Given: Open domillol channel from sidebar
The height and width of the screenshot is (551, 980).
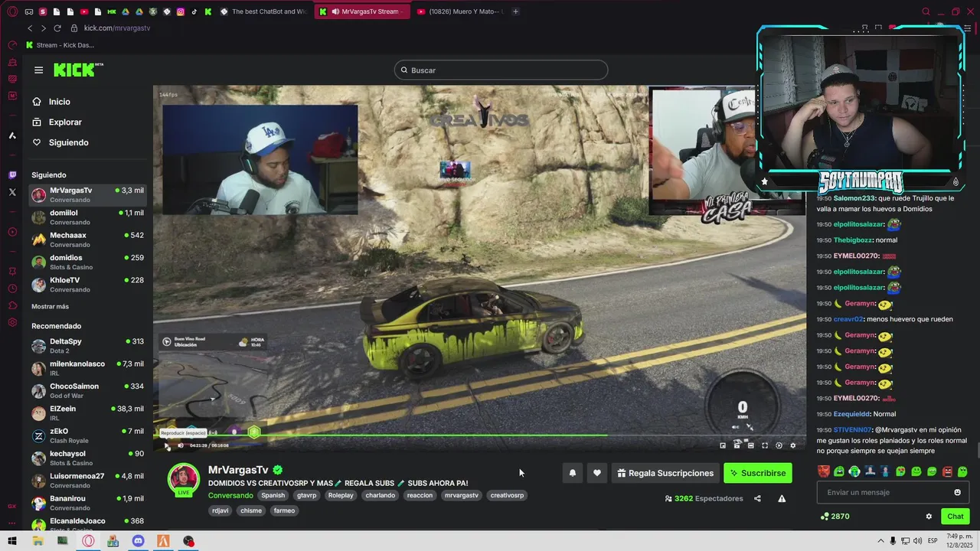Looking at the screenshot, I should click(x=87, y=217).
